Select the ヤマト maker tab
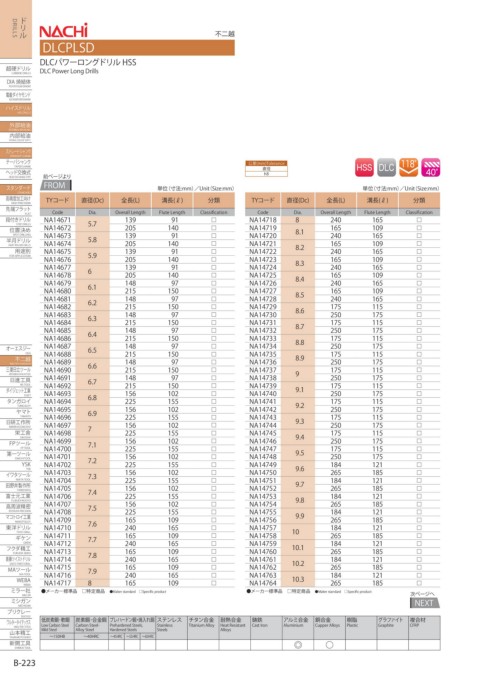The height and width of the screenshot is (677, 480). (x=16, y=413)
